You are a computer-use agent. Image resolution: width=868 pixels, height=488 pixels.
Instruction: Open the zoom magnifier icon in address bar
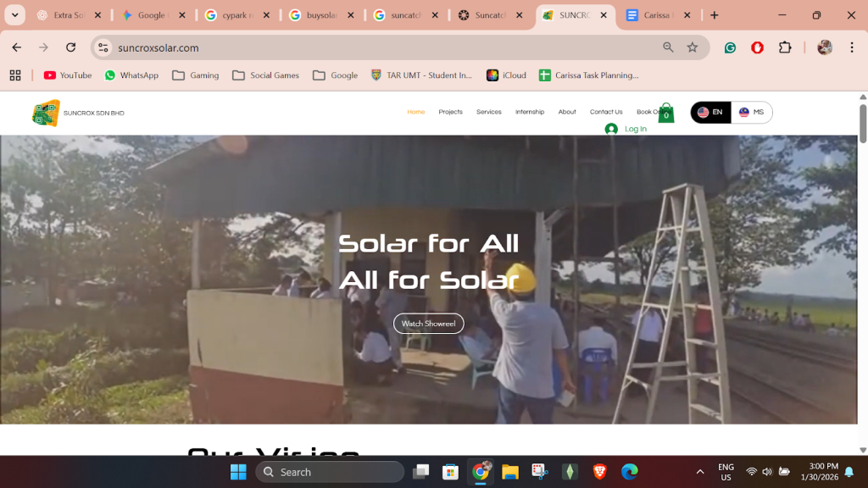click(669, 47)
